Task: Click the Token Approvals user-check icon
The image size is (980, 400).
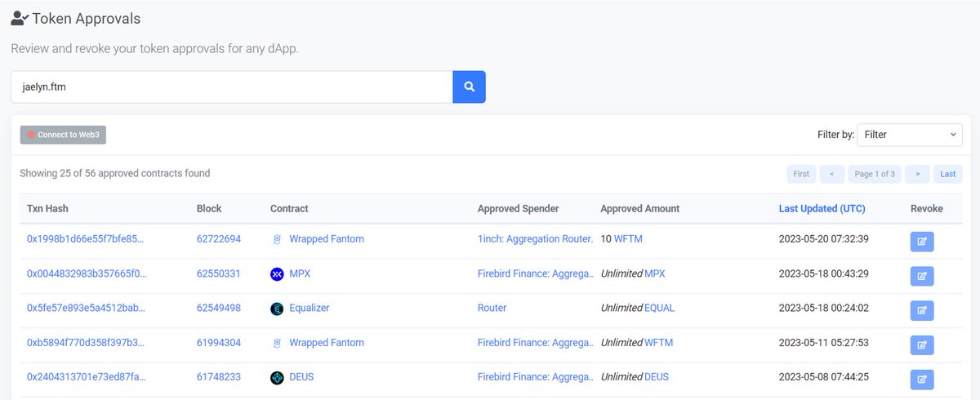Action: [20, 18]
